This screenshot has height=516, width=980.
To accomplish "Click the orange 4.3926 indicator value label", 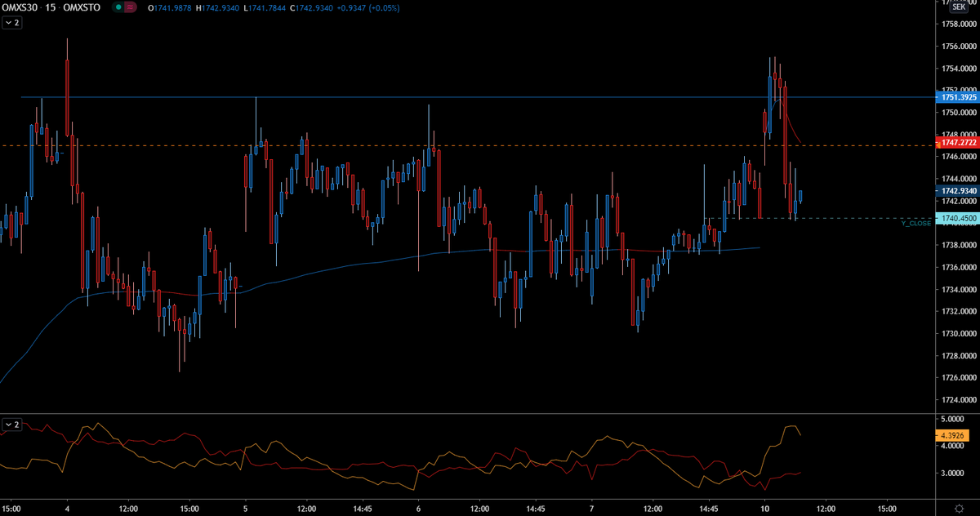I will tap(952, 436).
